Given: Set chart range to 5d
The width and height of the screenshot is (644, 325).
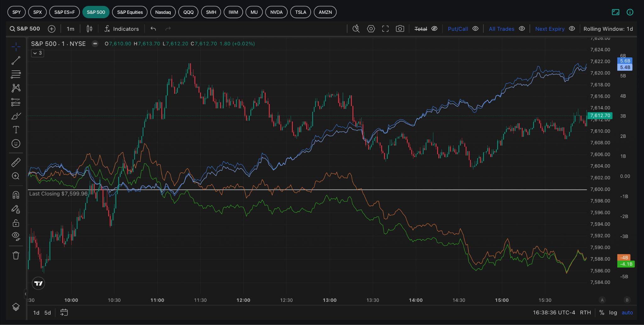Looking at the screenshot, I should pos(47,313).
